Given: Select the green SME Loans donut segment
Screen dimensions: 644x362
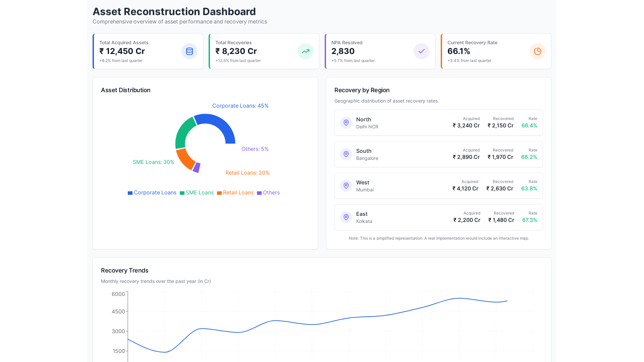Looking at the screenshot, I should click(183, 132).
